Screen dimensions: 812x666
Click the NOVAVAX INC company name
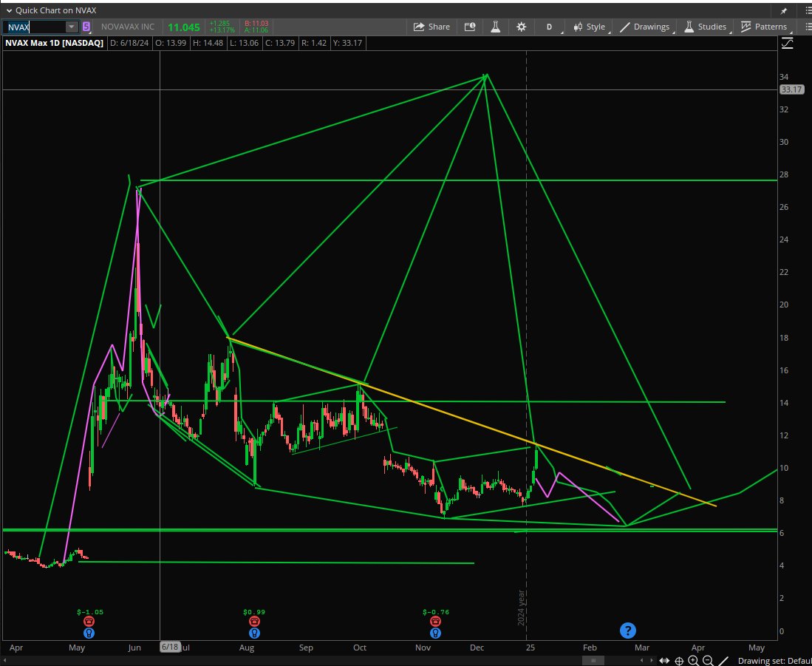(127, 27)
